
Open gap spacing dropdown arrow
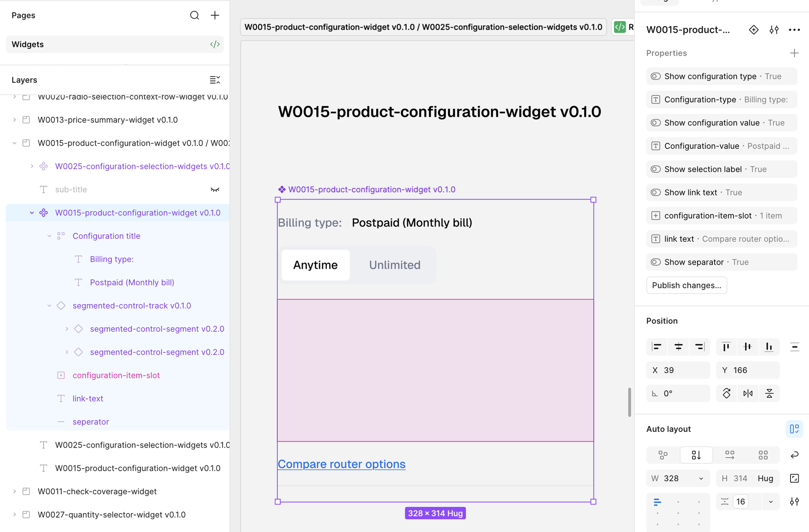(771, 502)
